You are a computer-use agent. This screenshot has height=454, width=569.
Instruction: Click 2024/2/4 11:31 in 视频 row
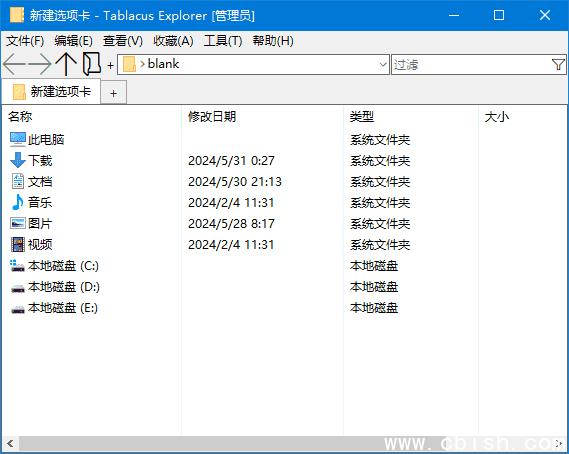[x=231, y=245]
